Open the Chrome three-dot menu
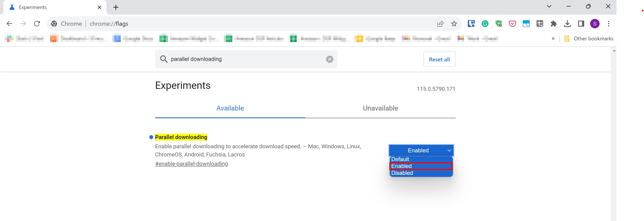The width and height of the screenshot is (644, 221). 609,24
